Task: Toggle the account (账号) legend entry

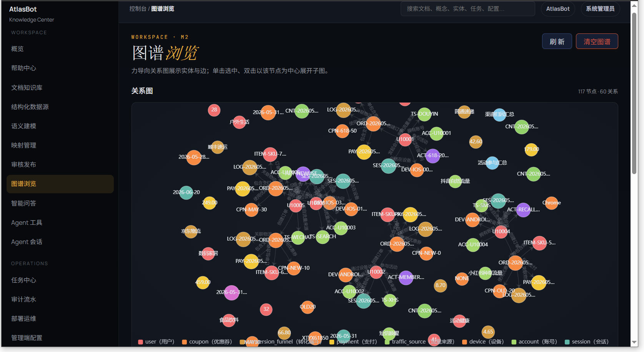Action: click(534, 342)
